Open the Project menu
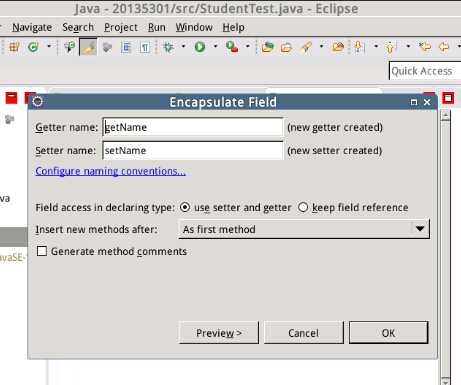Viewport: 461px width, 385px height. [121, 27]
